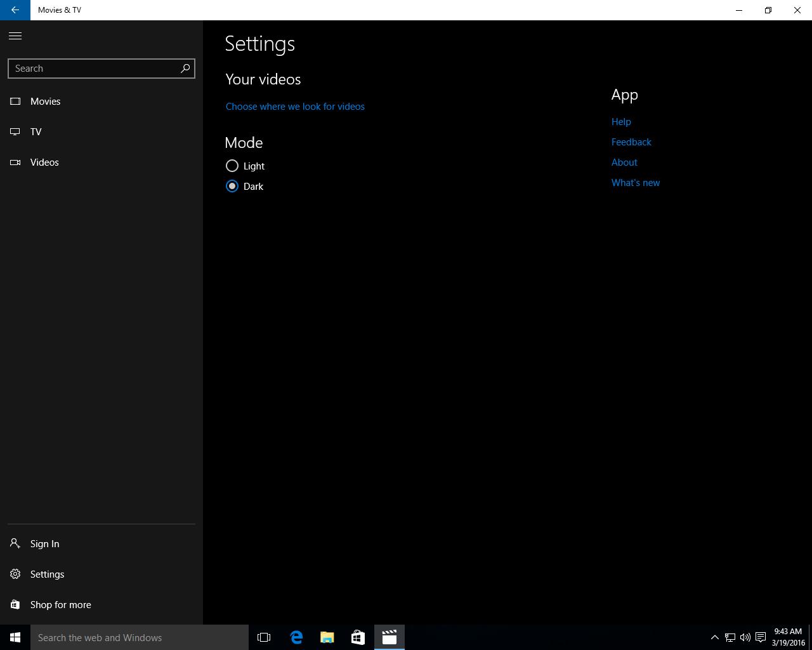Open the What's new link
This screenshot has height=650, width=812.
tap(636, 183)
